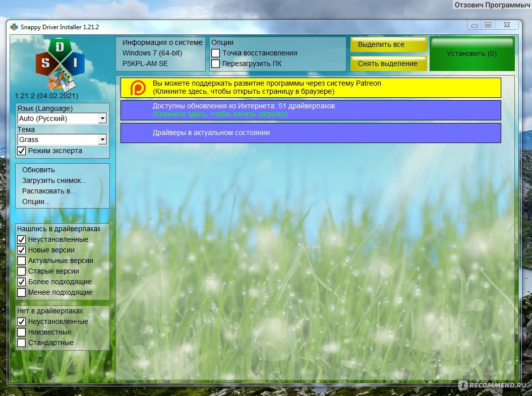Screen dimensions: 532x396
Task: Click the Patreon logo icon
Action: coord(138,88)
